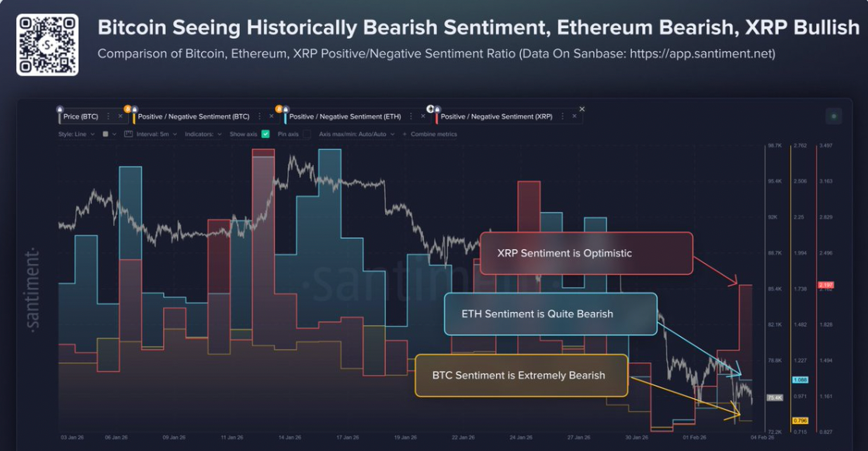
Task: Click the lock icon on the ETH sentiment metric
Action: [x=285, y=108]
